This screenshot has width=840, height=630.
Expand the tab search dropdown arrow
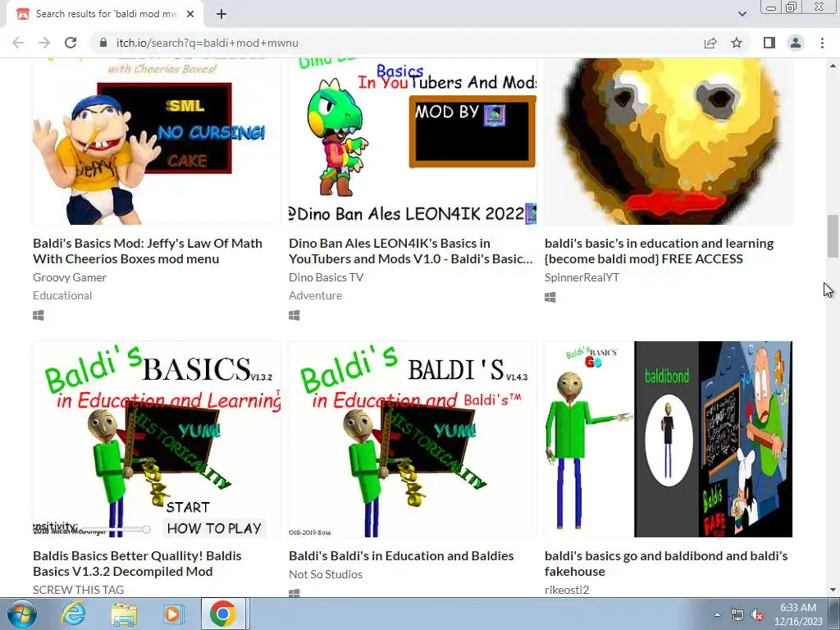point(742,14)
